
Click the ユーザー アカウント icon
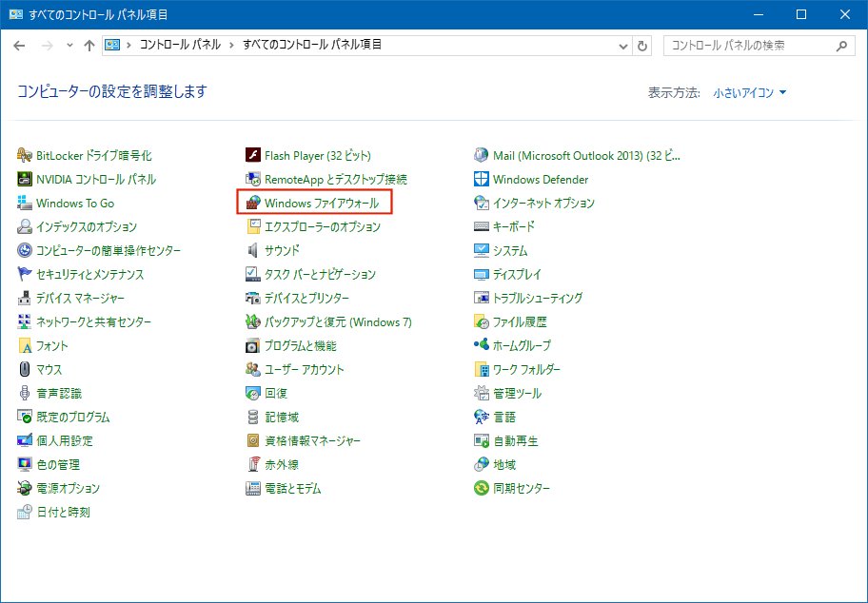point(253,370)
